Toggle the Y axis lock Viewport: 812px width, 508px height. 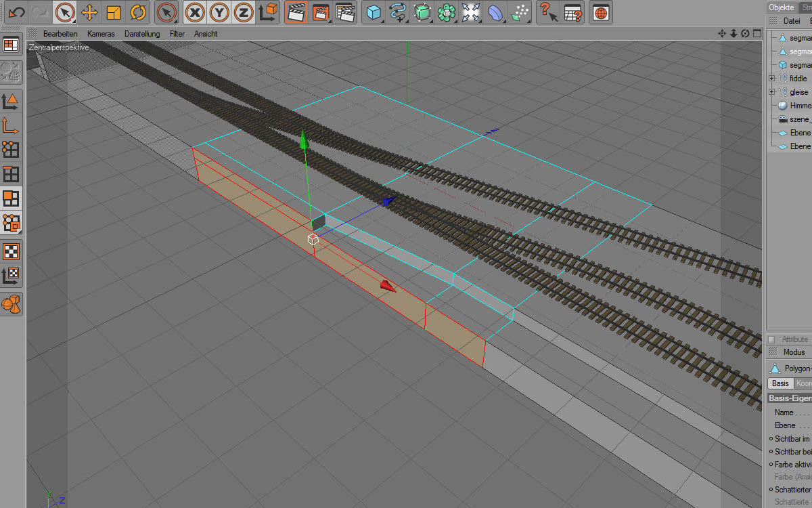coord(219,12)
